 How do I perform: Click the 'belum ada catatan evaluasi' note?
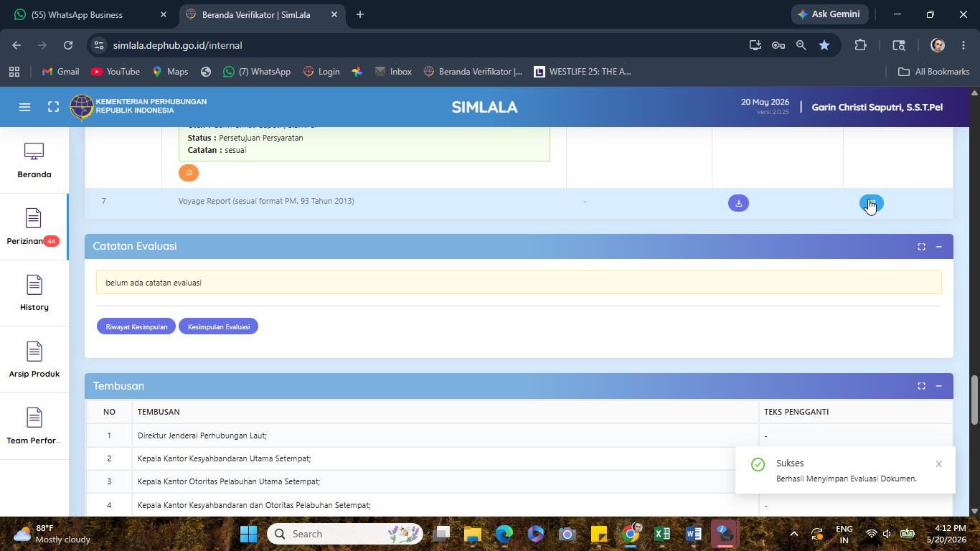click(x=519, y=283)
